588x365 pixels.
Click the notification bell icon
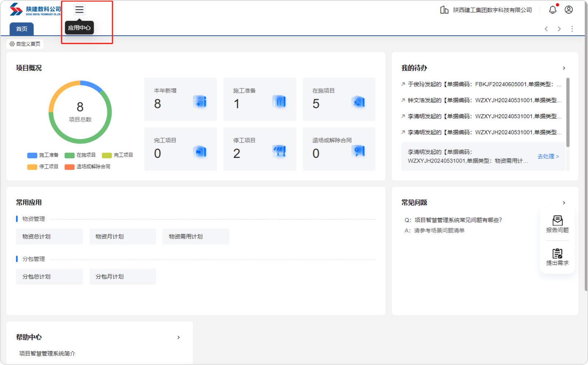[552, 10]
